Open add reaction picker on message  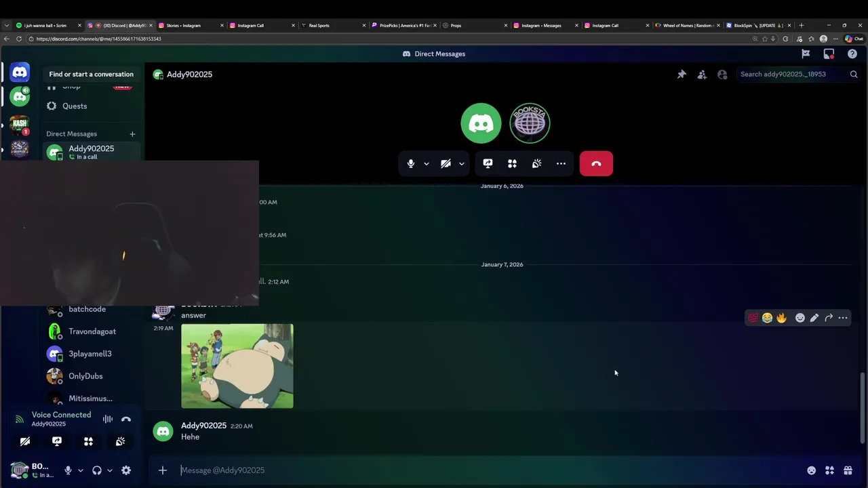click(800, 318)
